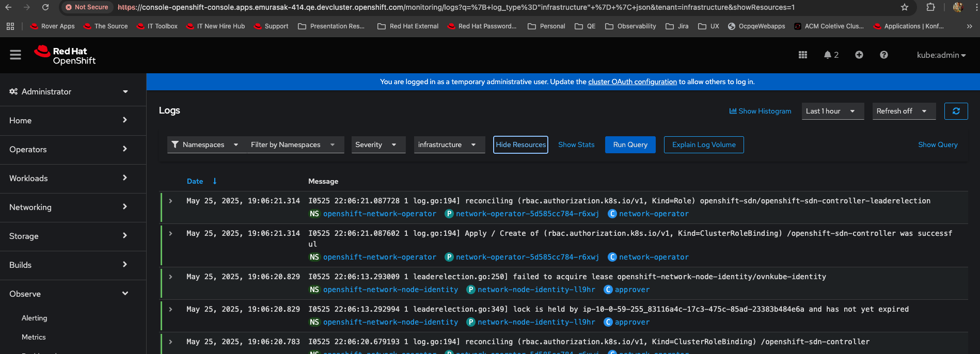The image size is (980, 354).
Task: Open the Severity filter dropdown
Action: (378, 144)
